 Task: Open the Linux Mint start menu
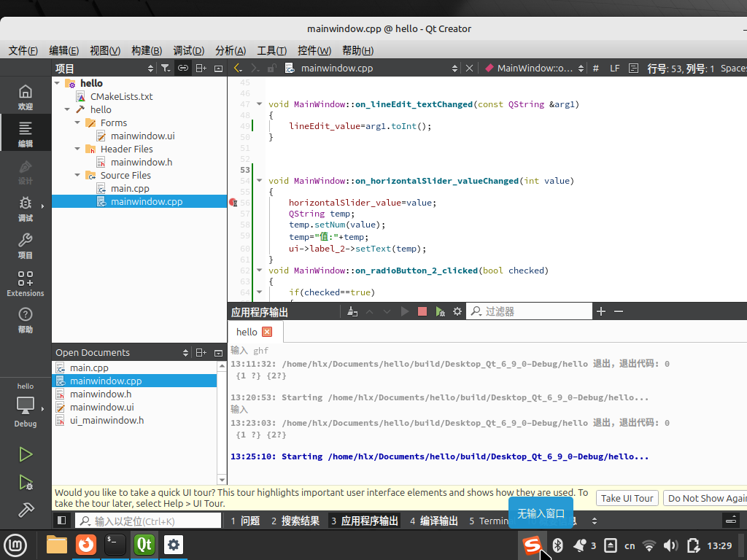(x=15, y=545)
